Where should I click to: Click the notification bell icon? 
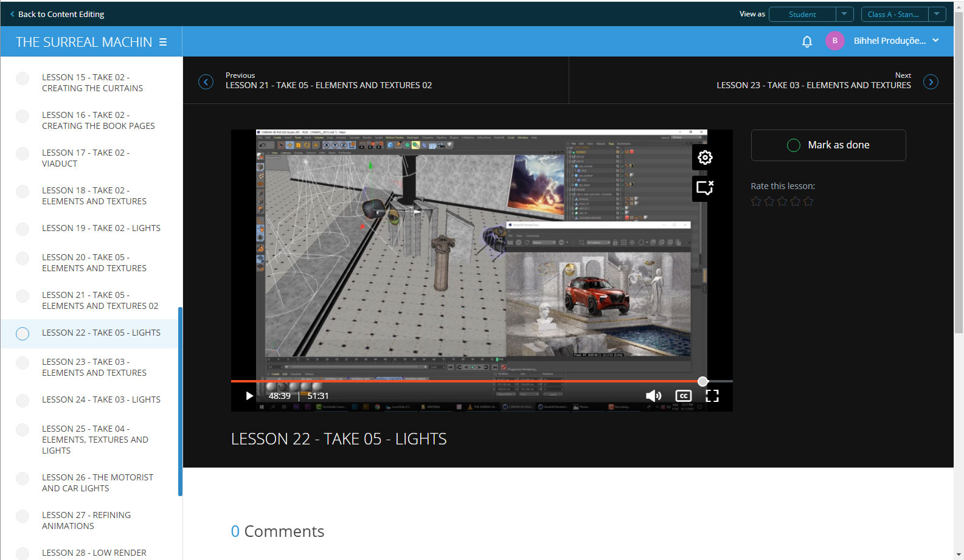click(x=806, y=41)
